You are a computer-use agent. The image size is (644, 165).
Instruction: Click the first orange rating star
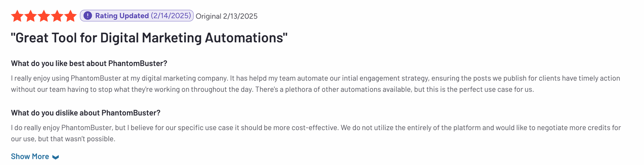point(17,16)
